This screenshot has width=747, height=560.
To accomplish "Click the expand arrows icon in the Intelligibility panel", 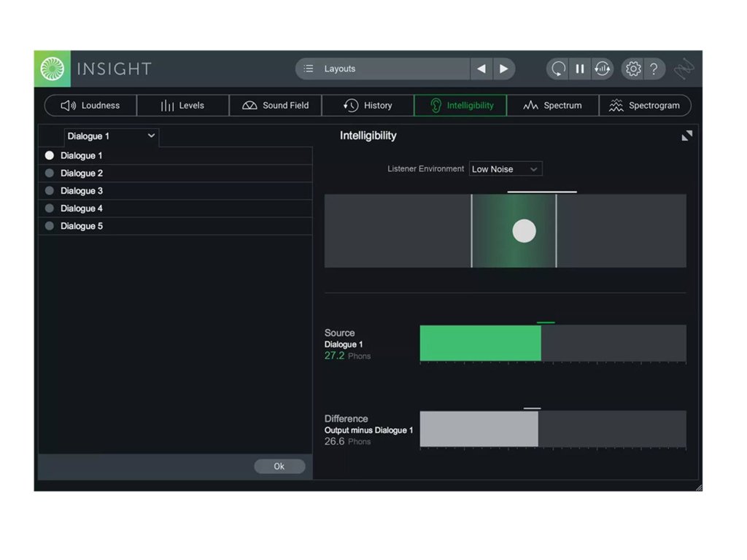I will tap(686, 136).
